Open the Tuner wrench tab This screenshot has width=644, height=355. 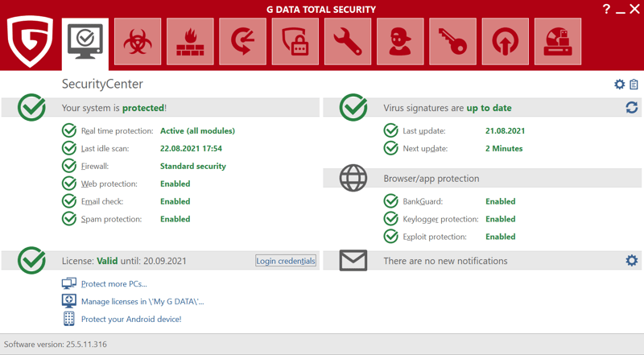[x=348, y=42]
